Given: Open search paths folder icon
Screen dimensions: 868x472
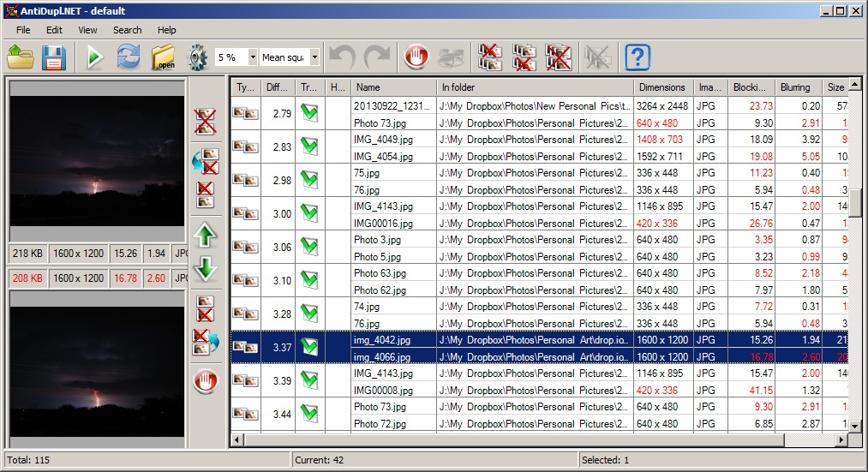Looking at the screenshot, I should point(164,57).
